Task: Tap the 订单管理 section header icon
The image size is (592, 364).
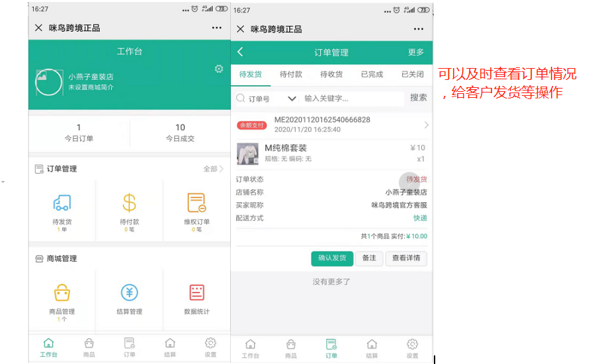Action: coord(39,169)
